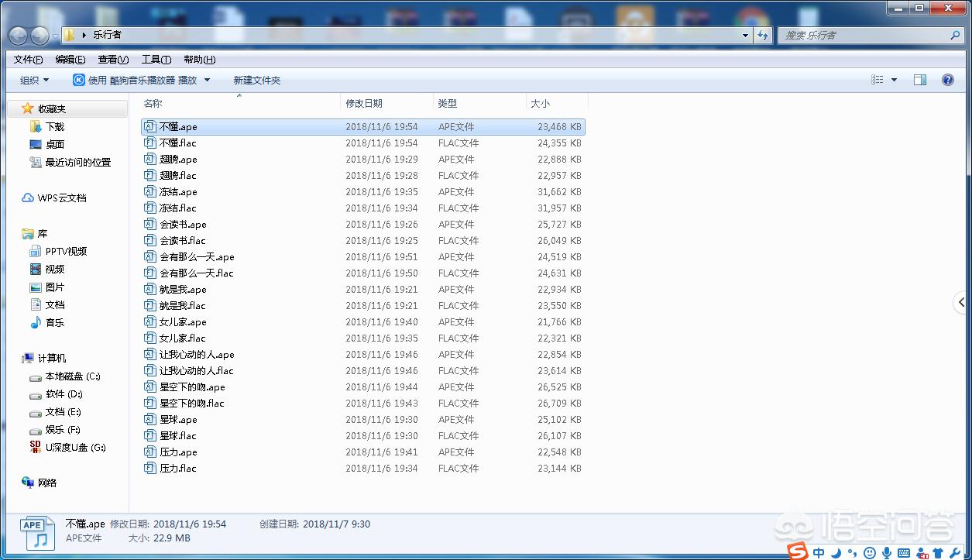Click the file icon of 冻结.flac
Screen dimensions: 972x560
click(150, 208)
